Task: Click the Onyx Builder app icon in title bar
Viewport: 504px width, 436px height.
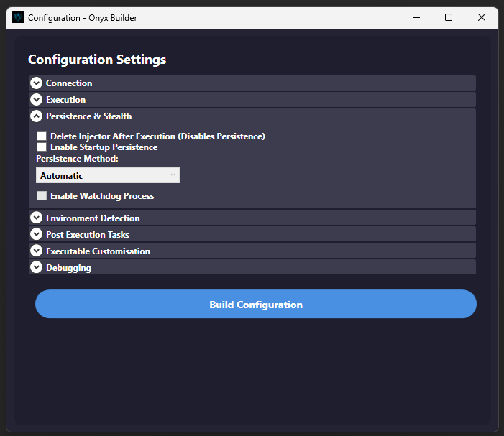Action: [18, 17]
